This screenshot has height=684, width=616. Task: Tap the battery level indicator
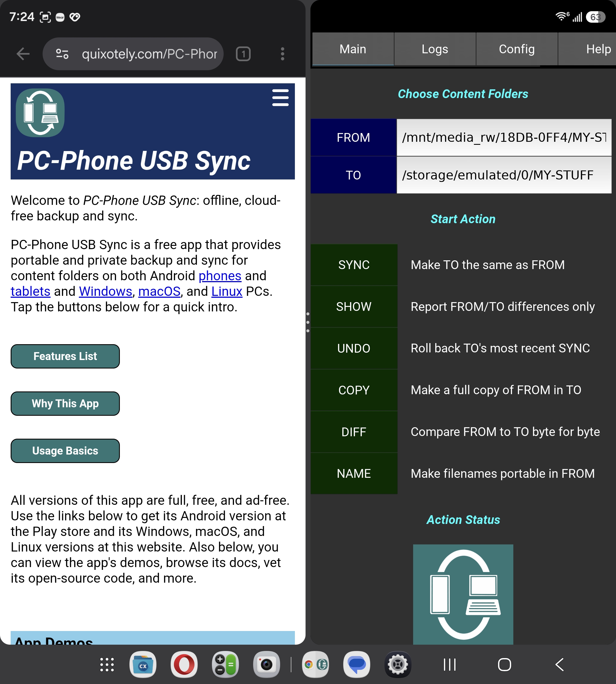596,17
